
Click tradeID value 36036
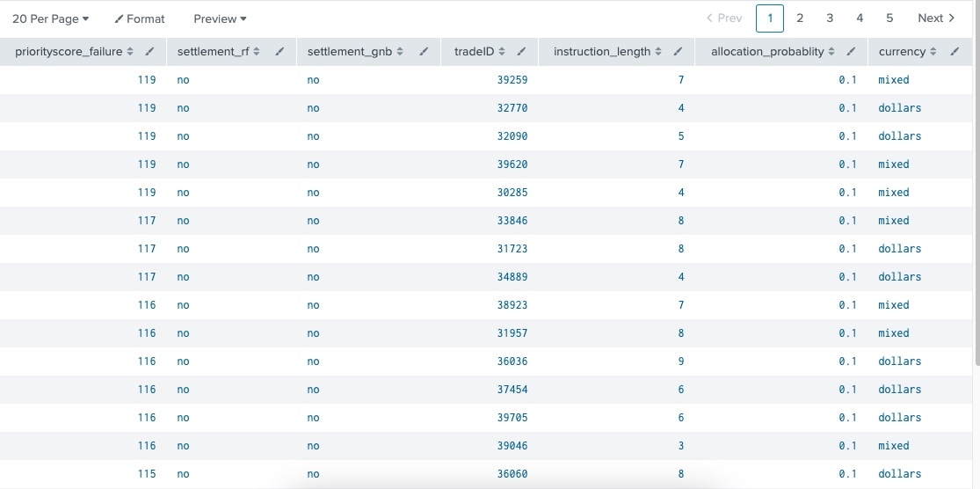pyautogui.click(x=512, y=361)
